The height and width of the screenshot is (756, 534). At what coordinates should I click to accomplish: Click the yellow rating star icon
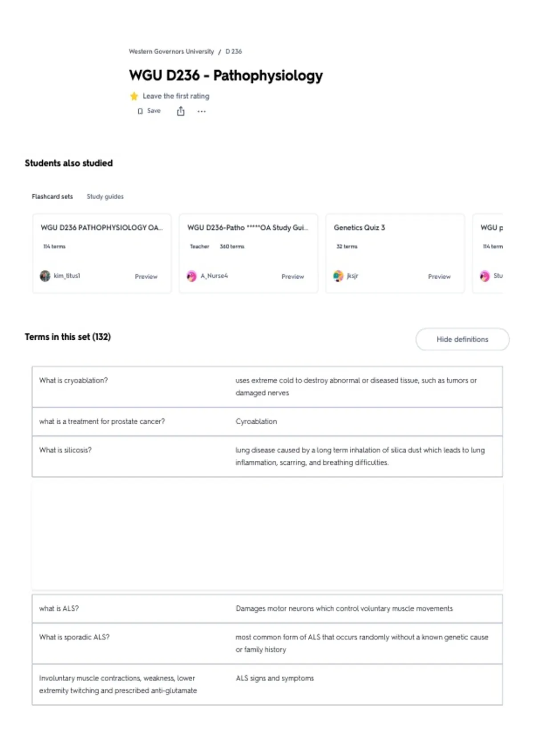134,96
